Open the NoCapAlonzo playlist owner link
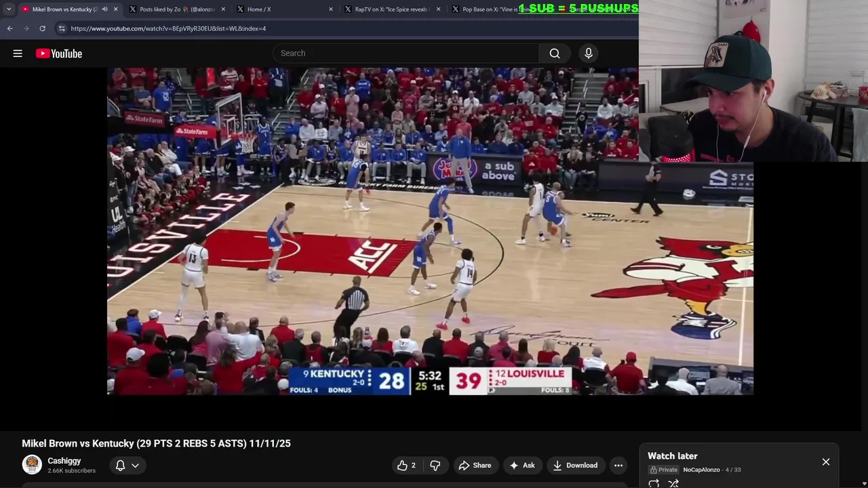This screenshot has width=868, height=488. point(701,470)
